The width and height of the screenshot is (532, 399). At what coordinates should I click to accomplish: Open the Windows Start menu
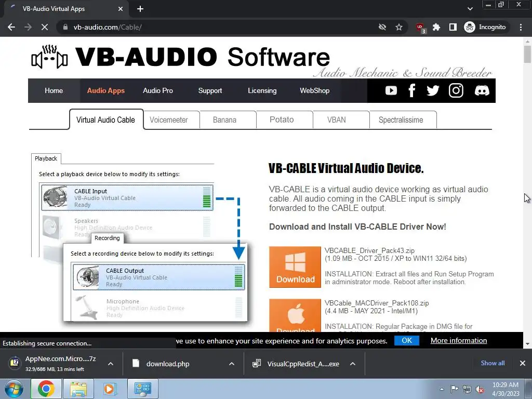tap(14, 389)
